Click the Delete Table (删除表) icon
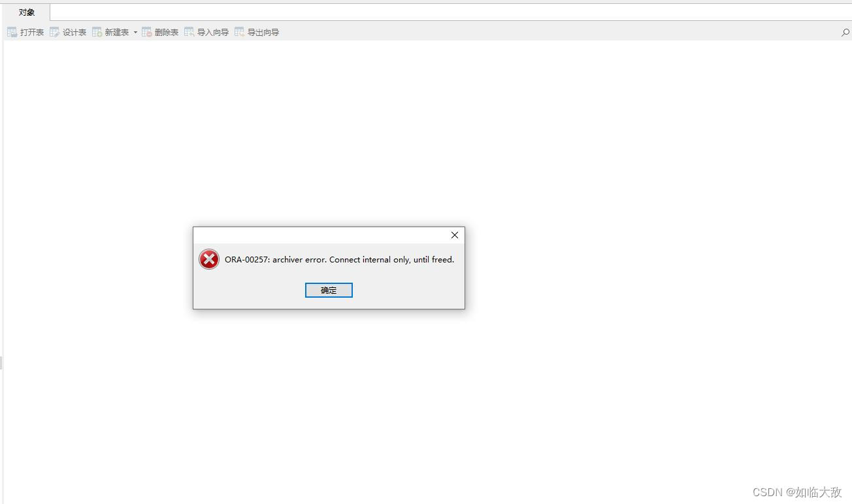Screen dimensions: 852x504 [147, 32]
